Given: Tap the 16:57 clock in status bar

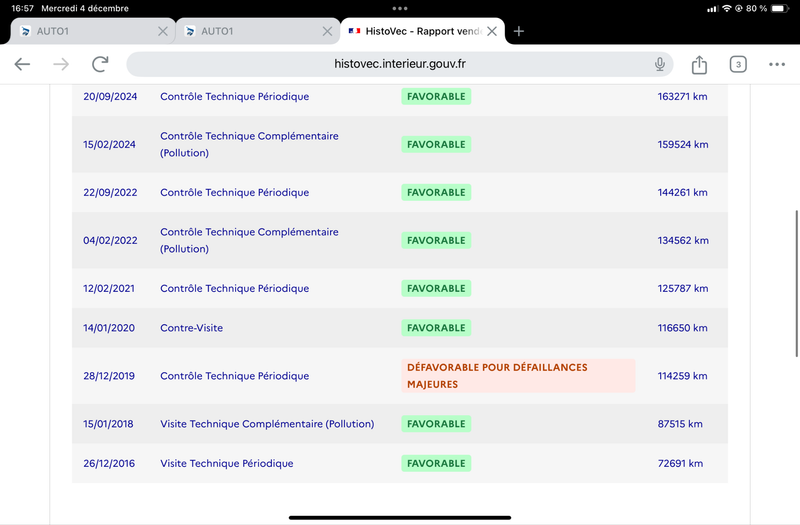Looking at the screenshot, I should 22,9.
